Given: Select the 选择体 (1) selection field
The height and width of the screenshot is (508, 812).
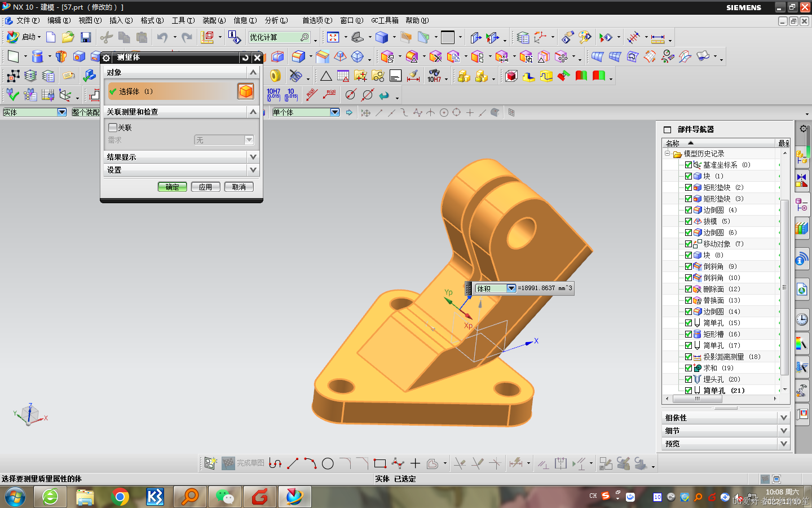Looking at the screenshot, I should [x=171, y=91].
